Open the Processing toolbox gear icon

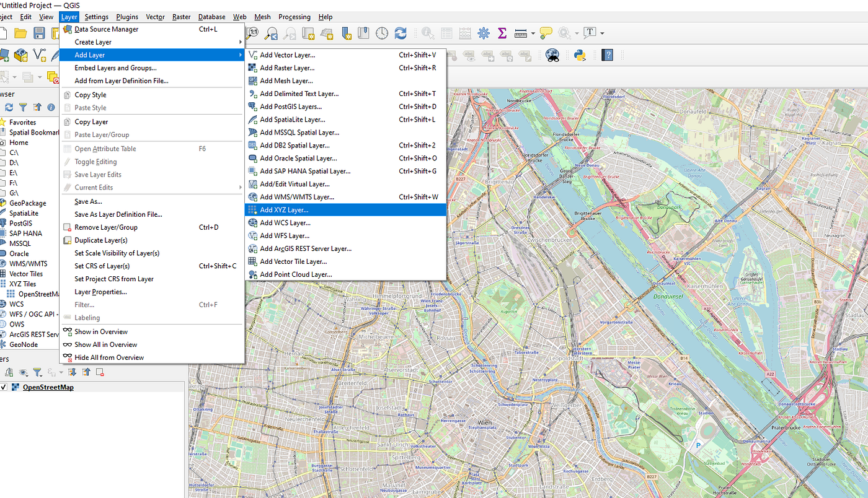coord(484,33)
